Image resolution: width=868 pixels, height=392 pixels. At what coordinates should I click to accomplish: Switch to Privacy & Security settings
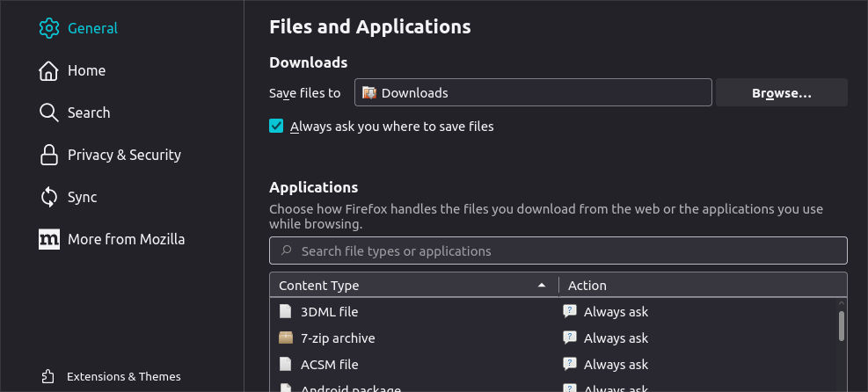click(124, 155)
